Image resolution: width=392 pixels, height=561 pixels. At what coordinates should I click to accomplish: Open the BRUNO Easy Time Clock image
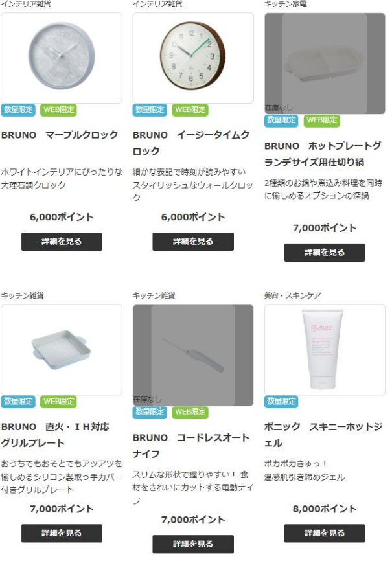[x=193, y=58]
